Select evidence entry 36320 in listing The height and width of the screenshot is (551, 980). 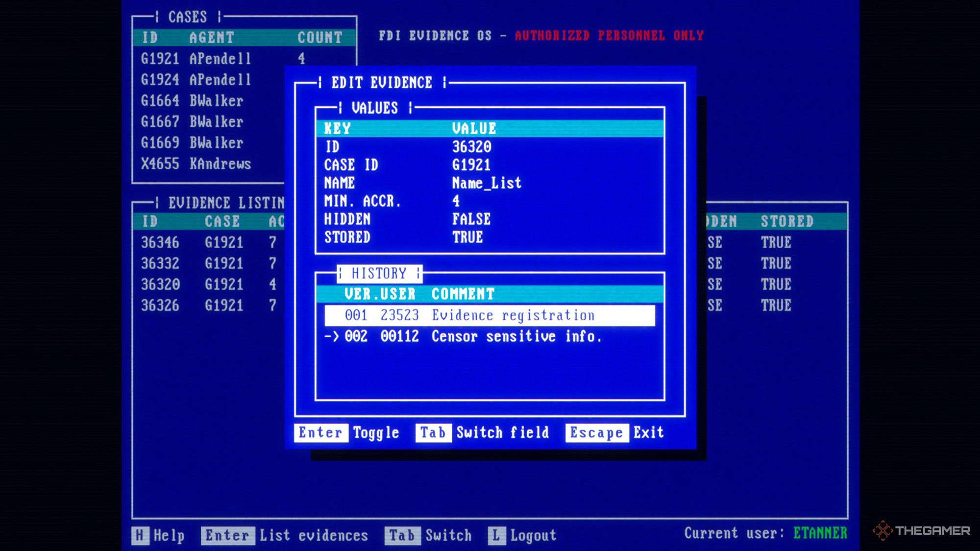pos(160,285)
